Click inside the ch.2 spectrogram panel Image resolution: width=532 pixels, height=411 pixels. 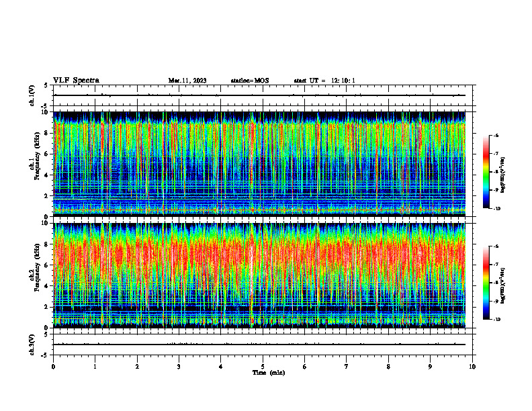[x=259, y=275]
